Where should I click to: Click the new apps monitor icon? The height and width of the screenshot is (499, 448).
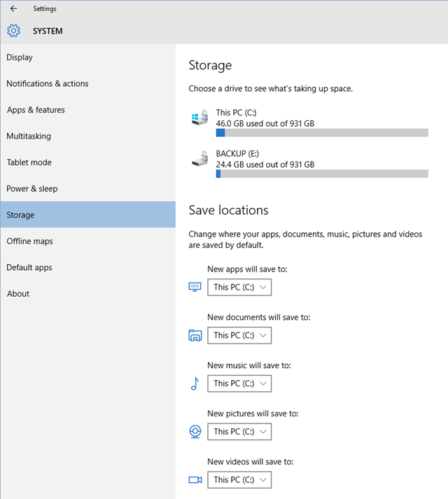pos(195,287)
